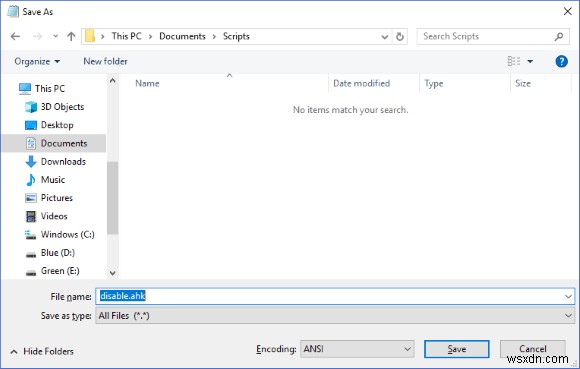Click the sidebar scroll up arrow
Viewport: 580px width, 369px height.
click(113, 81)
